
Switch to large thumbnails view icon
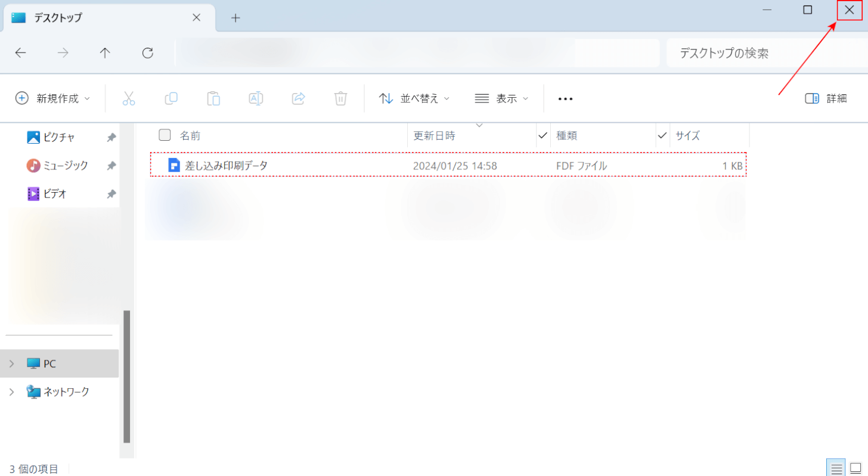click(x=855, y=468)
